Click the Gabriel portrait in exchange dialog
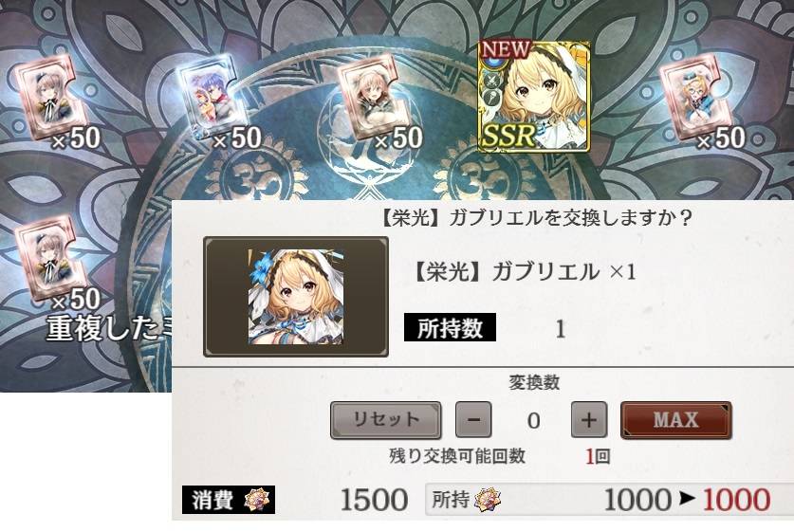Screen dimensions: 794x532 pyautogui.click(x=296, y=297)
